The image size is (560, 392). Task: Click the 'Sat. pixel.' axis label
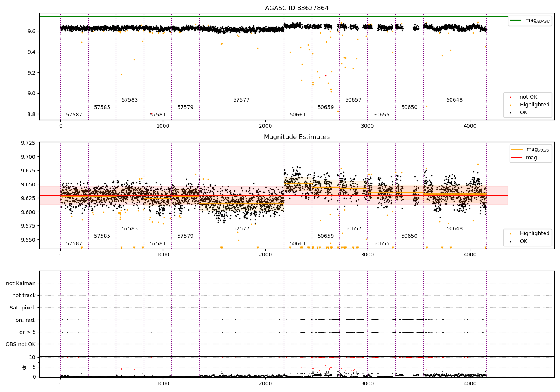[x=23, y=308]
